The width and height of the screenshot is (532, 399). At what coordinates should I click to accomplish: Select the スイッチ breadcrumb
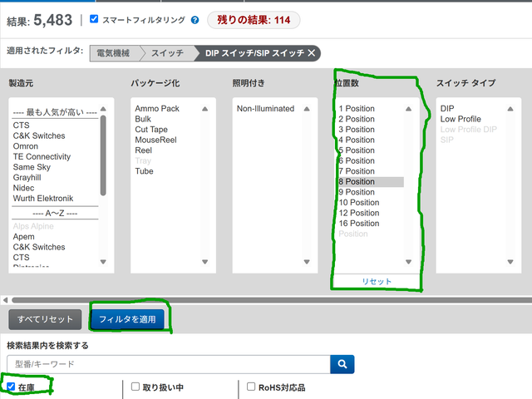[167, 53]
